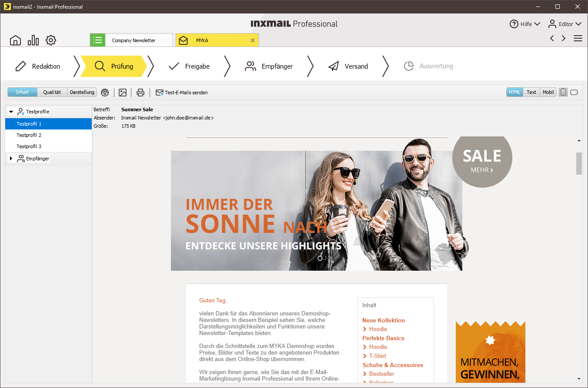Go to next tab with right arrow
The image size is (588, 388).
pos(564,38)
